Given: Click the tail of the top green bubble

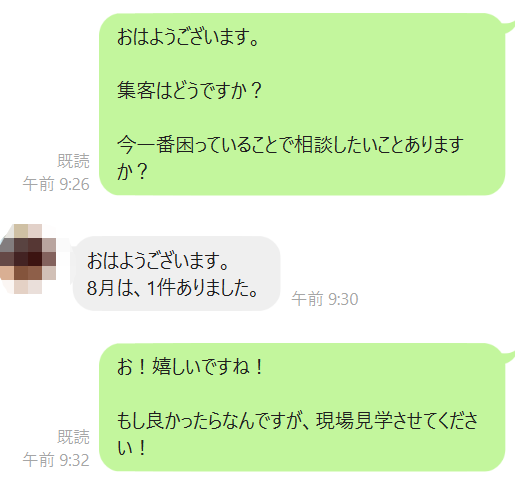Looking at the screenshot, I should click(509, 26).
